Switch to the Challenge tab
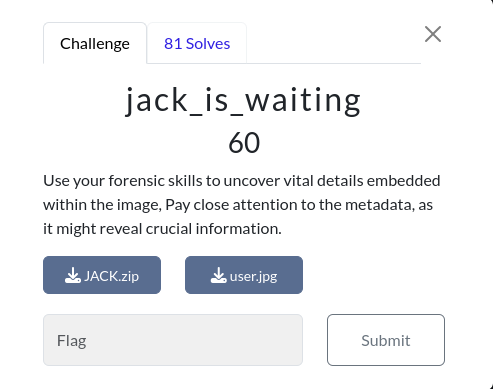 [x=95, y=43]
